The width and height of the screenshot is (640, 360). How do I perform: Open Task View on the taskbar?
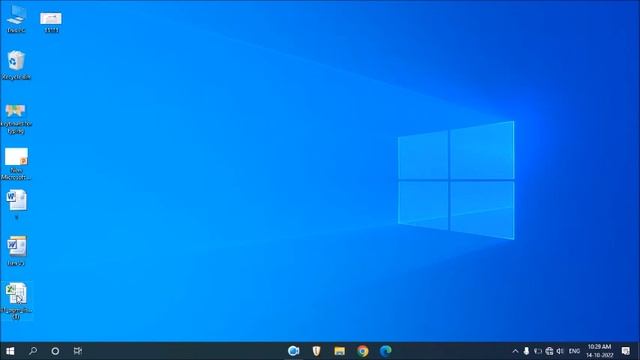click(x=78, y=351)
